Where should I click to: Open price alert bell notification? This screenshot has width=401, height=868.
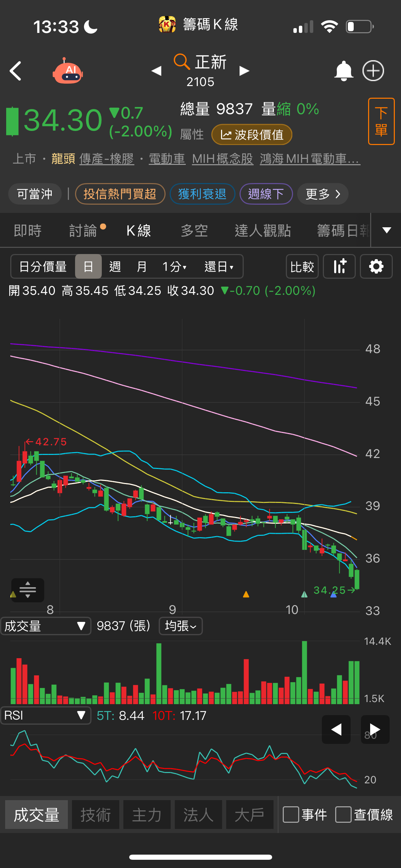click(343, 71)
